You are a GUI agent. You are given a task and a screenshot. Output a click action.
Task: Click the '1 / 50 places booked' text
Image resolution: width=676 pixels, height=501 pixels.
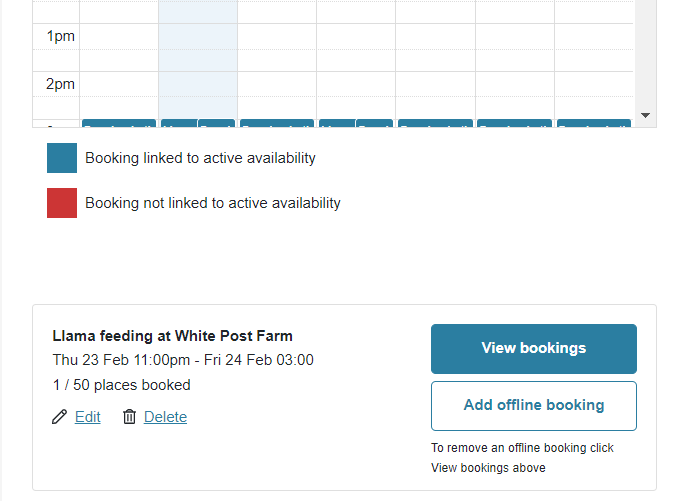coord(122,385)
